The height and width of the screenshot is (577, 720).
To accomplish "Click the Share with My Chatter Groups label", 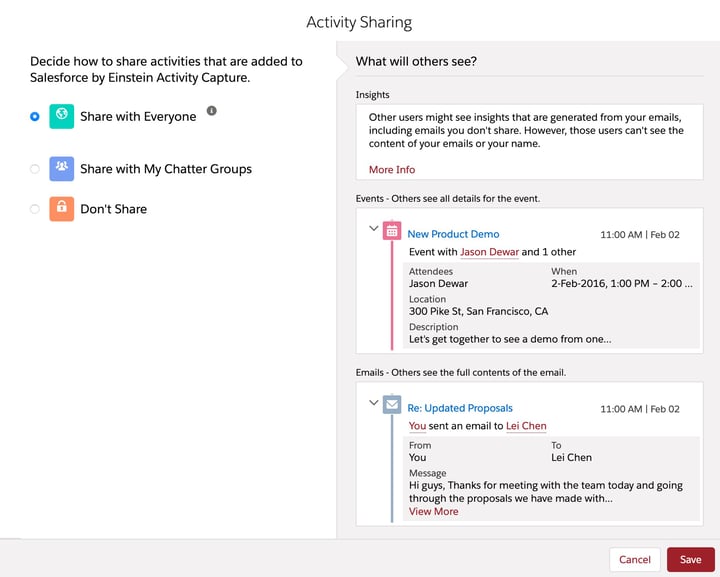I will coord(166,169).
